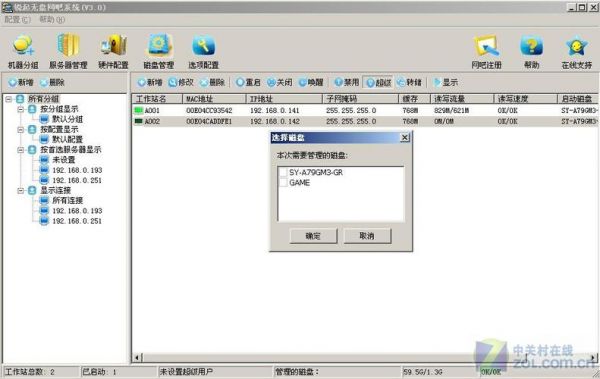Select the 显示连接 tree label

click(x=55, y=190)
